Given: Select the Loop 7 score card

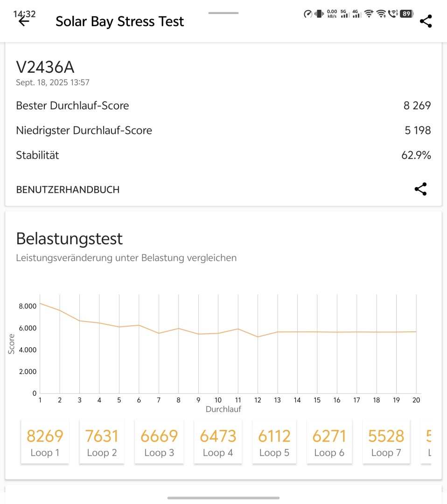Looking at the screenshot, I should click(x=386, y=441).
